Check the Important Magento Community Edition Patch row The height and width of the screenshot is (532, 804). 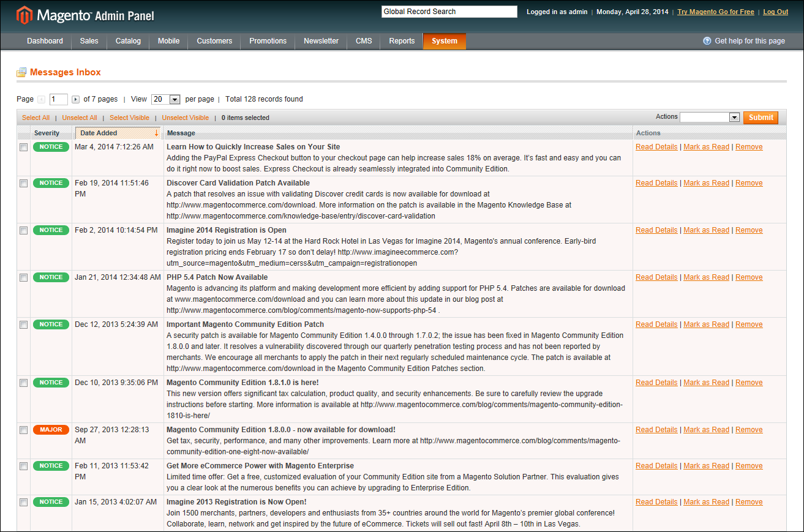[23, 325]
